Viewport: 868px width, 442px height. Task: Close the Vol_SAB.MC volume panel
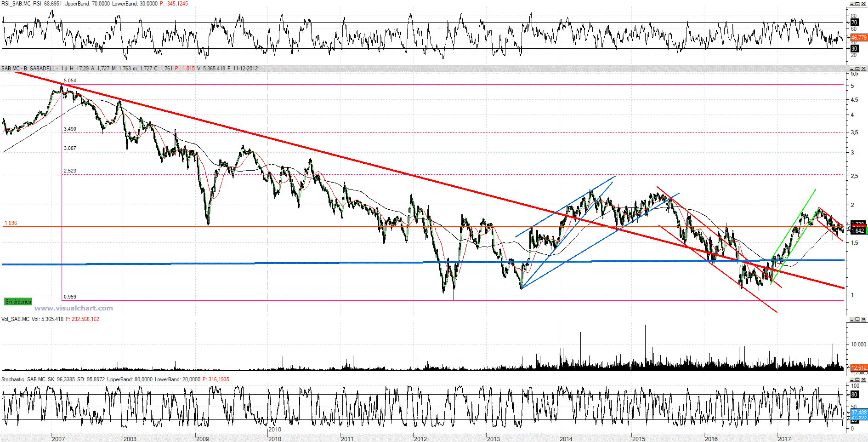[864, 319]
